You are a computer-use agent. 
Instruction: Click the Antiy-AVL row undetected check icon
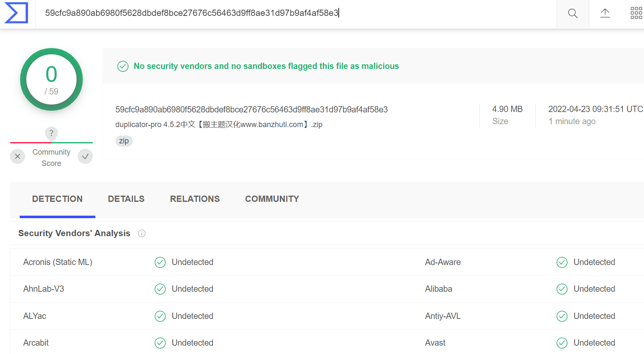tap(562, 316)
